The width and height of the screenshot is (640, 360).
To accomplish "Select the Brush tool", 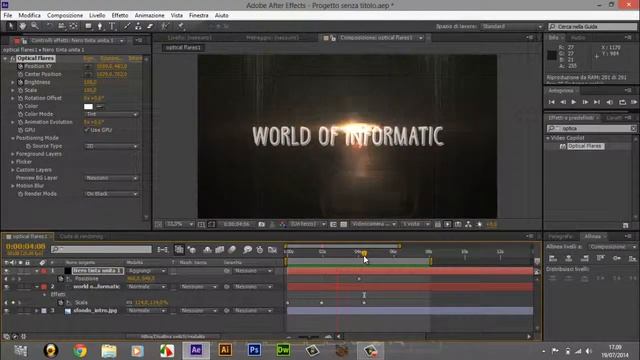I will [x=127, y=26].
